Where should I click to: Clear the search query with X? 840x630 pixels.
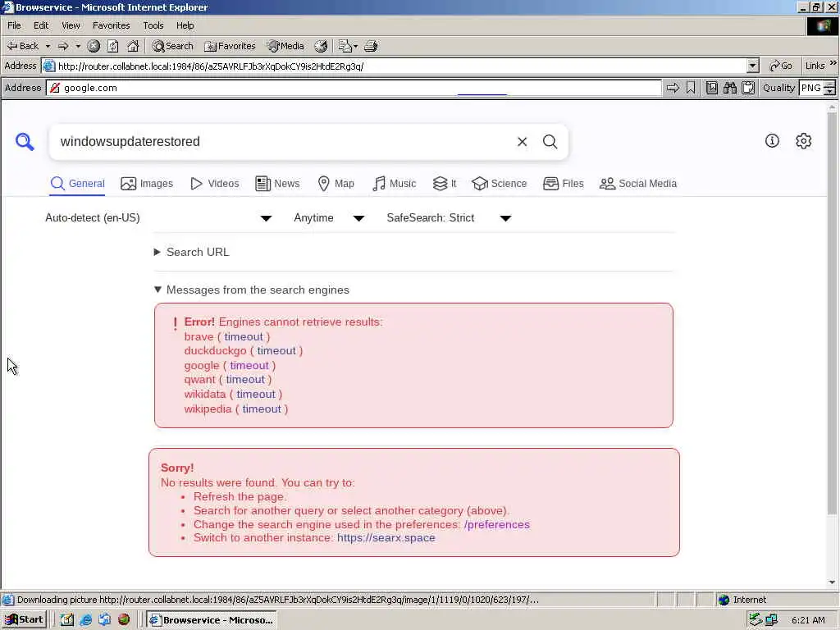(x=523, y=141)
